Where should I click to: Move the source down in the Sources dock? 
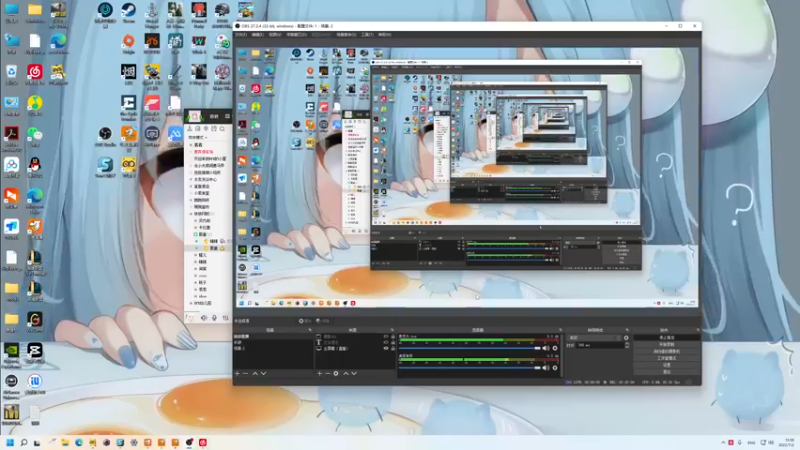354,373
